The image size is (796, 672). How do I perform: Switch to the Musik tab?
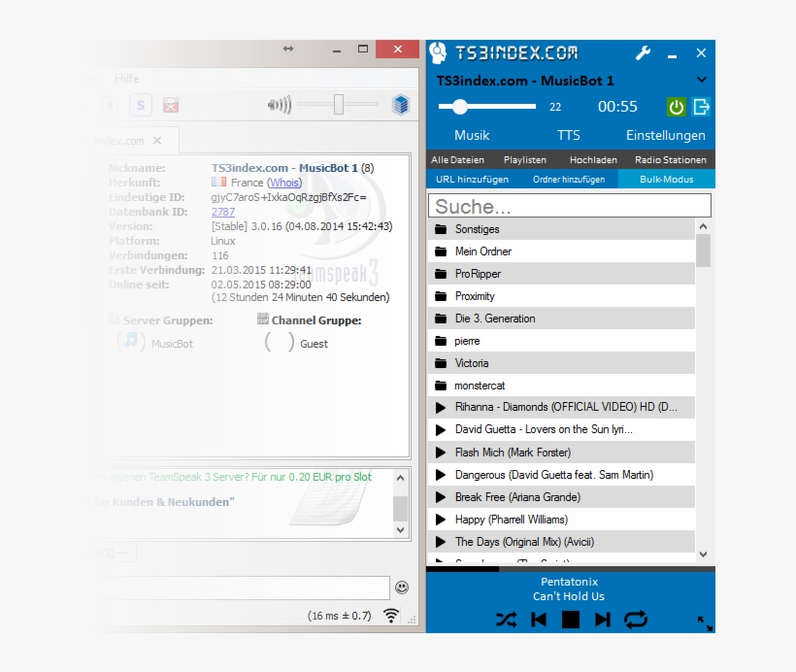472,135
